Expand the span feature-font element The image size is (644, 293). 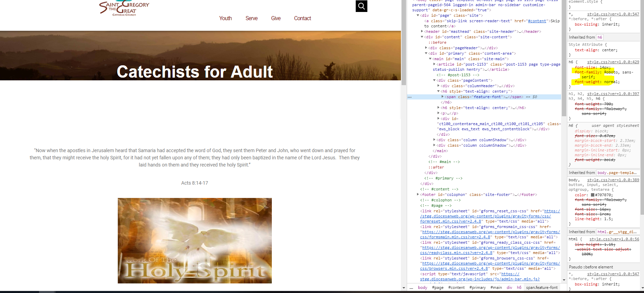coord(443,97)
